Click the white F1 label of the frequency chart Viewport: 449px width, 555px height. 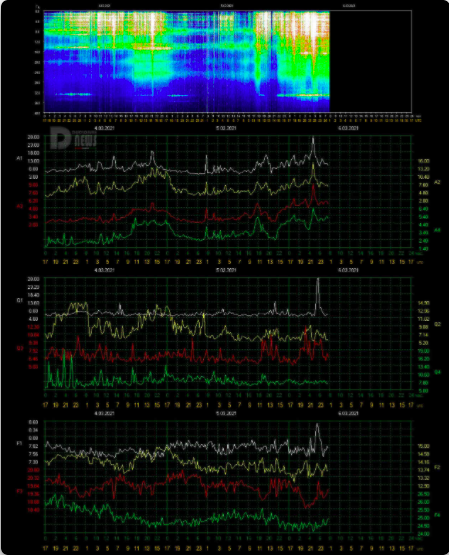(x=19, y=443)
